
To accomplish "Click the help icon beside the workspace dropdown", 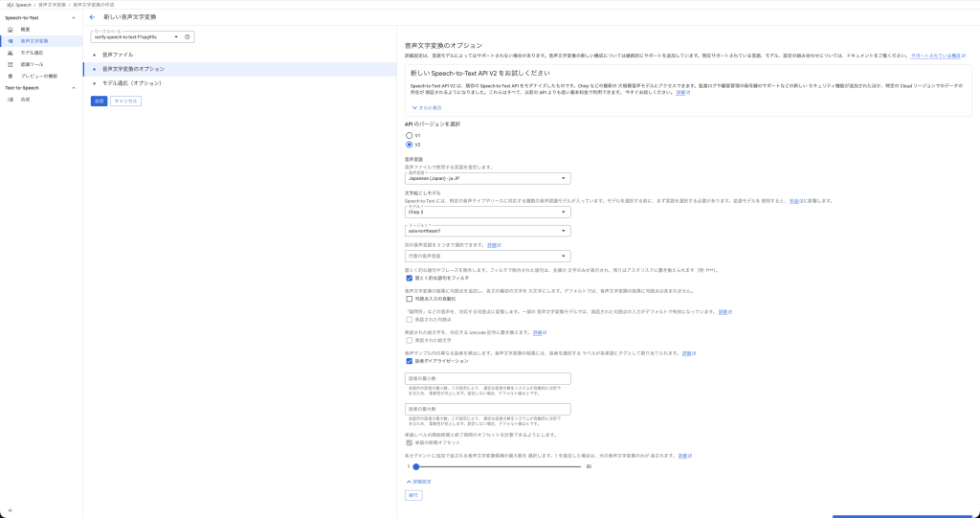I will (188, 37).
